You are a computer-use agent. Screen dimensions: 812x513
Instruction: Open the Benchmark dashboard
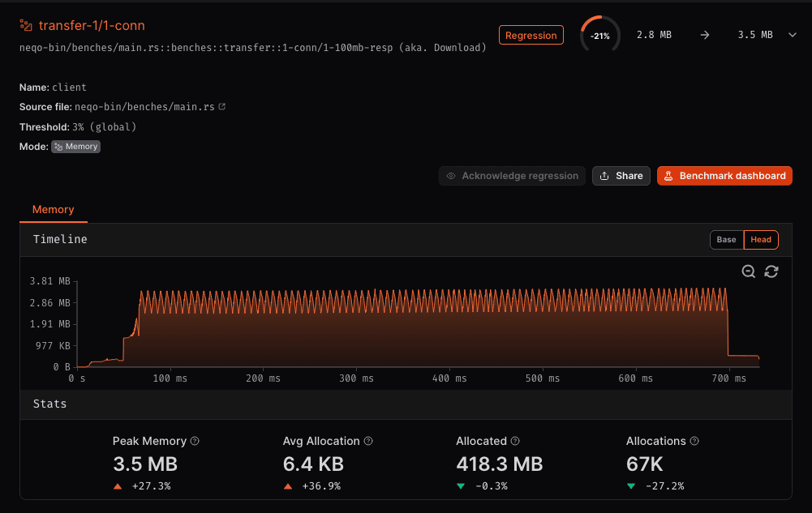(x=724, y=176)
